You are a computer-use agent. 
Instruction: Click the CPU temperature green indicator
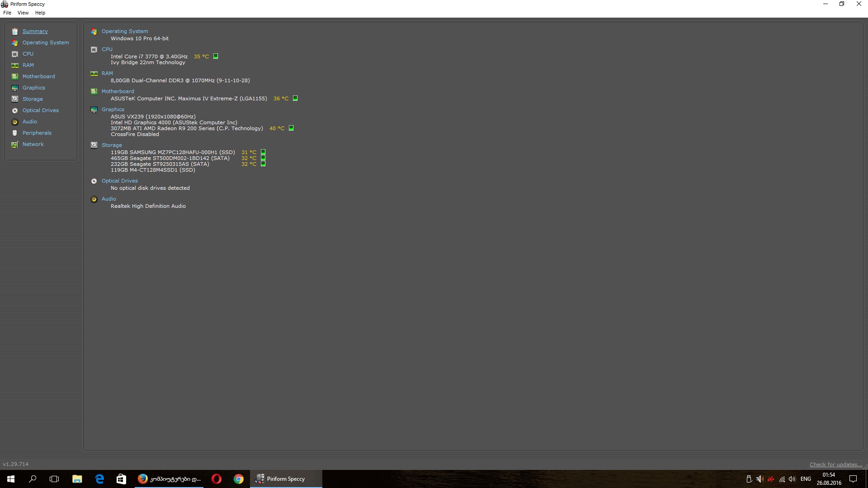pos(216,56)
